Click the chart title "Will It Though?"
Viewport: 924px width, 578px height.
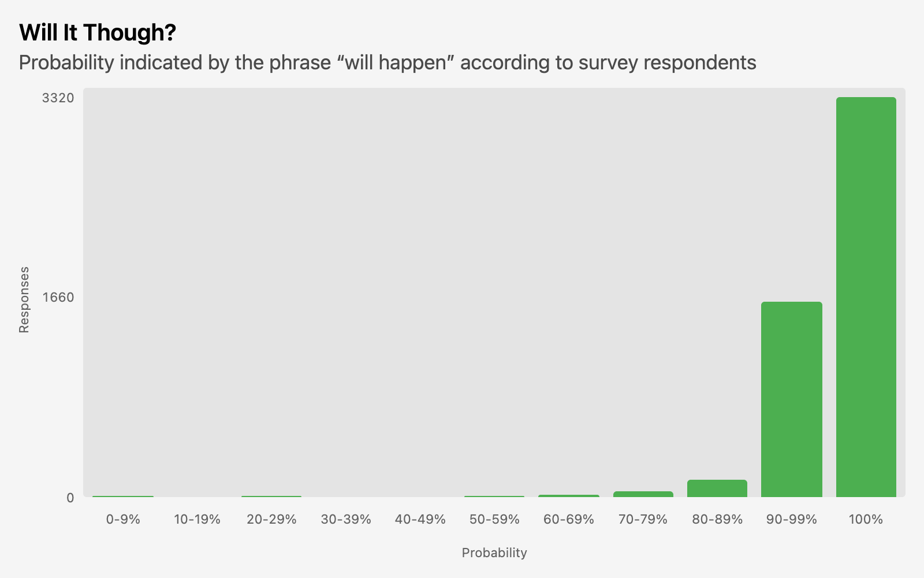click(x=97, y=33)
